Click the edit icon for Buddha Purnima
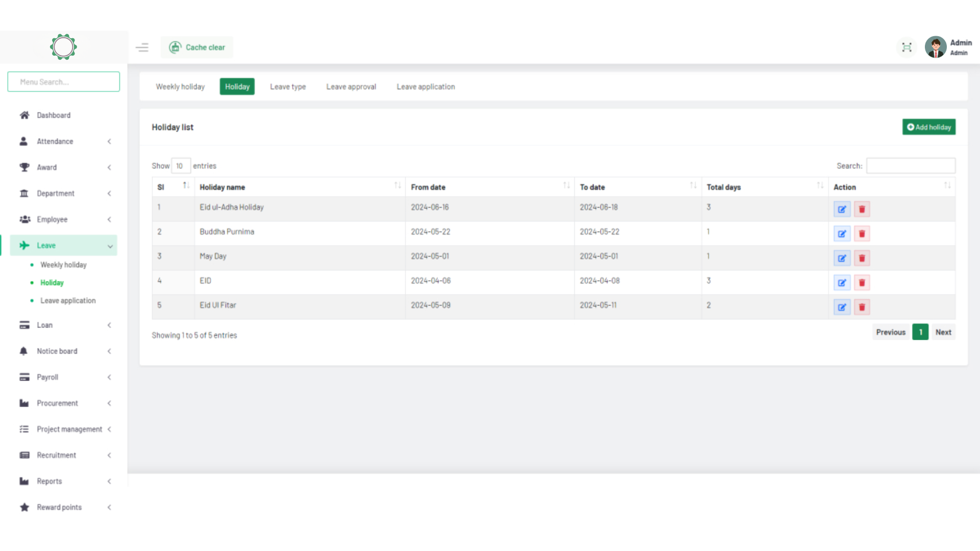The height and width of the screenshot is (551, 980). (842, 234)
